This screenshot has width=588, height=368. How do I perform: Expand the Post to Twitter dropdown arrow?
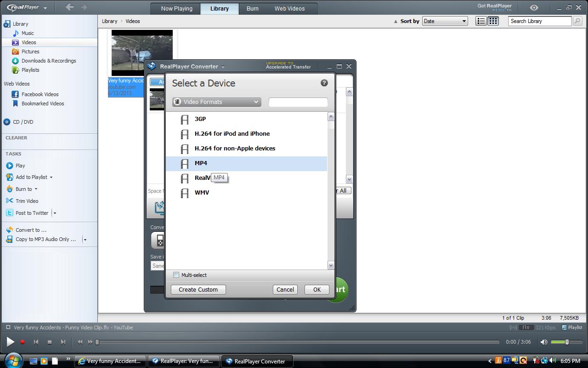click(x=55, y=213)
